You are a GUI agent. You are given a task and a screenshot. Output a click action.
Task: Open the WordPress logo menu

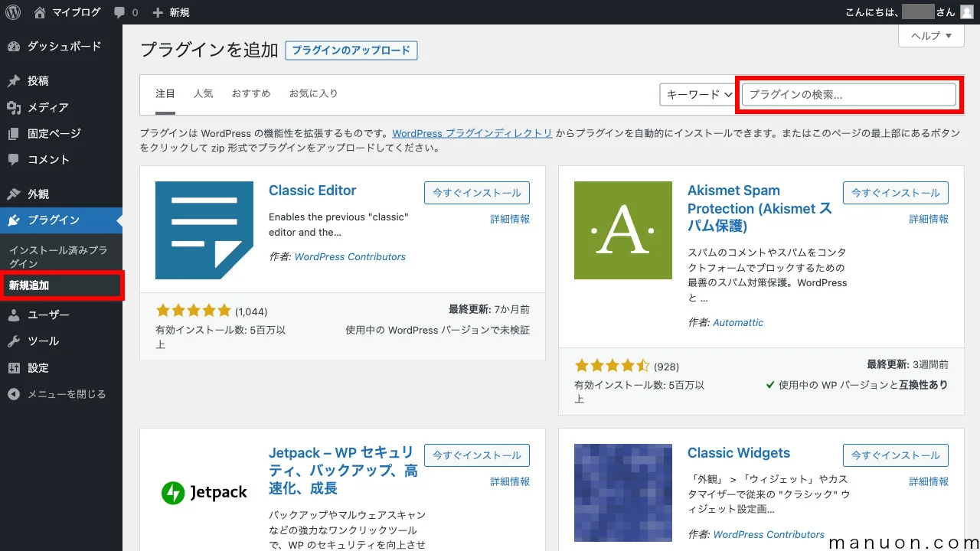tap(12, 12)
